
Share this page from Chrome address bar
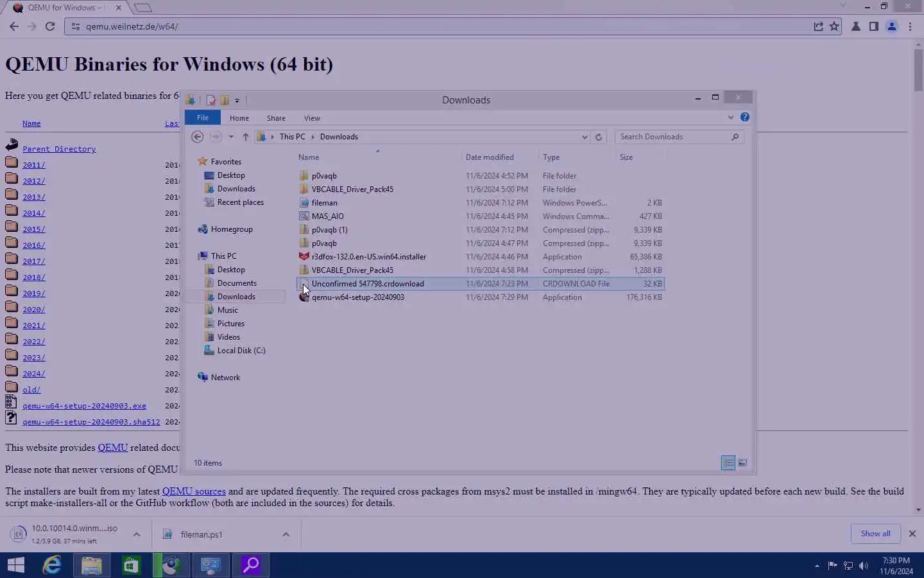(818, 26)
